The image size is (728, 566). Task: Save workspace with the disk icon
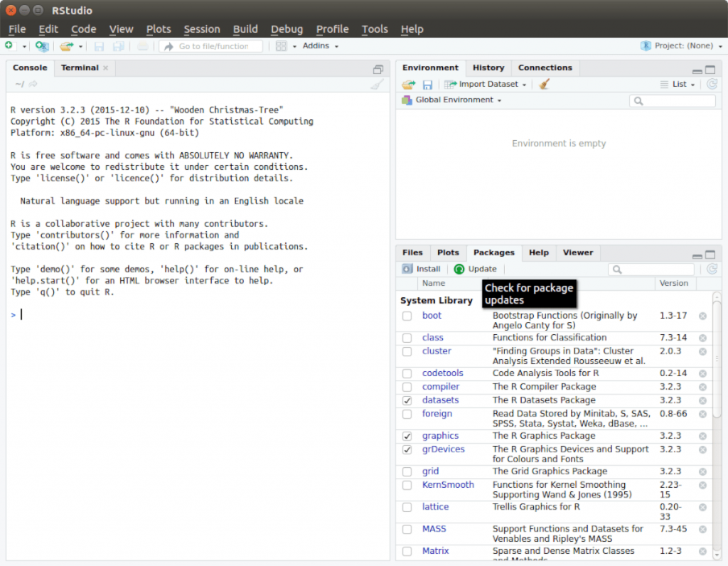(x=426, y=85)
